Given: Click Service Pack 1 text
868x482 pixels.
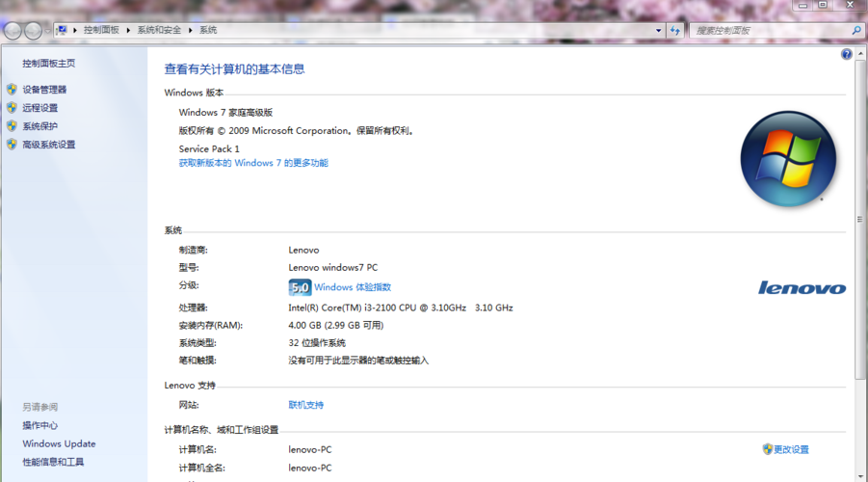Looking at the screenshot, I should click(x=209, y=149).
